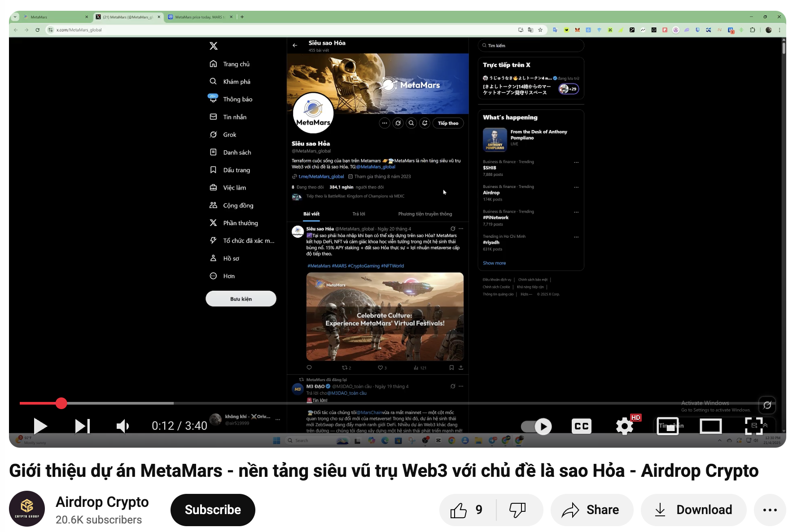Open Airdrop Crypto channel avatar
Image resolution: width=797 pixels, height=532 pixels.
27,509
